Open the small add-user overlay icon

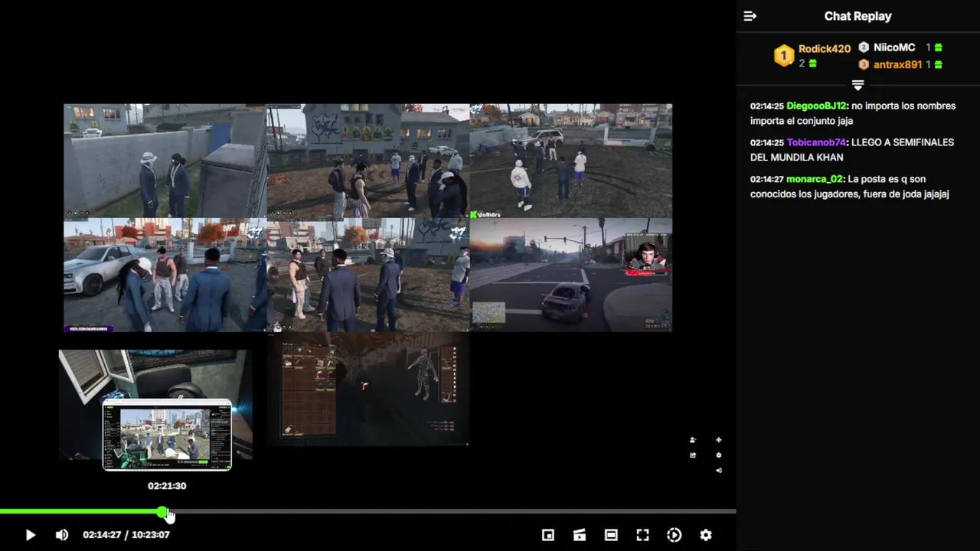pyautogui.click(x=693, y=440)
